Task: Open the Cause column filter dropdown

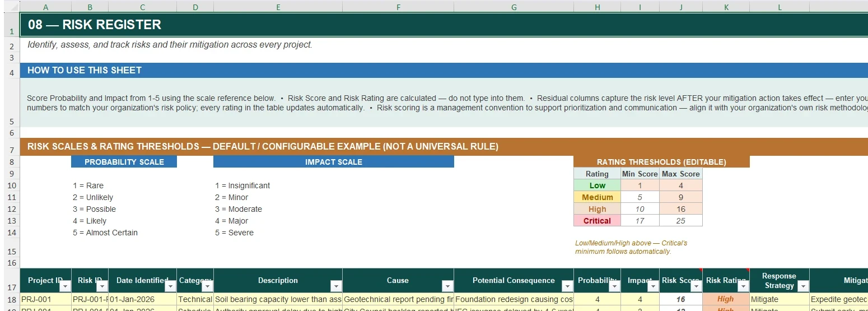Action: click(447, 286)
